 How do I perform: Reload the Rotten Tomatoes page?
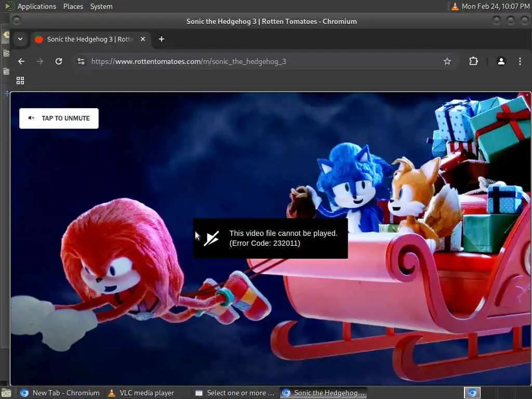click(59, 61)
